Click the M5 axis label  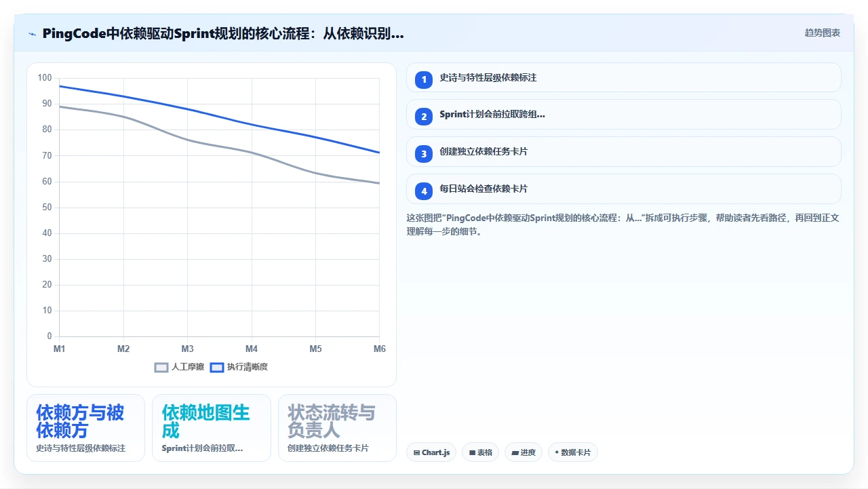(316, 349)
